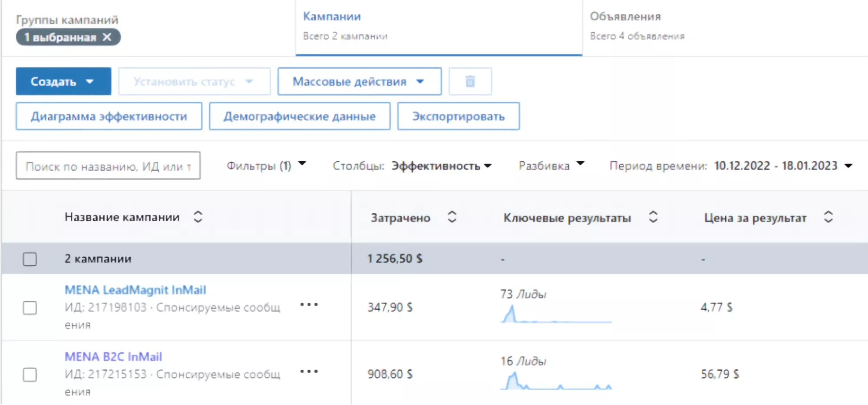Viewport: 868px width, 405px height.
Task: Click spent amount '908,60 $'
Action: click(390, 374)
